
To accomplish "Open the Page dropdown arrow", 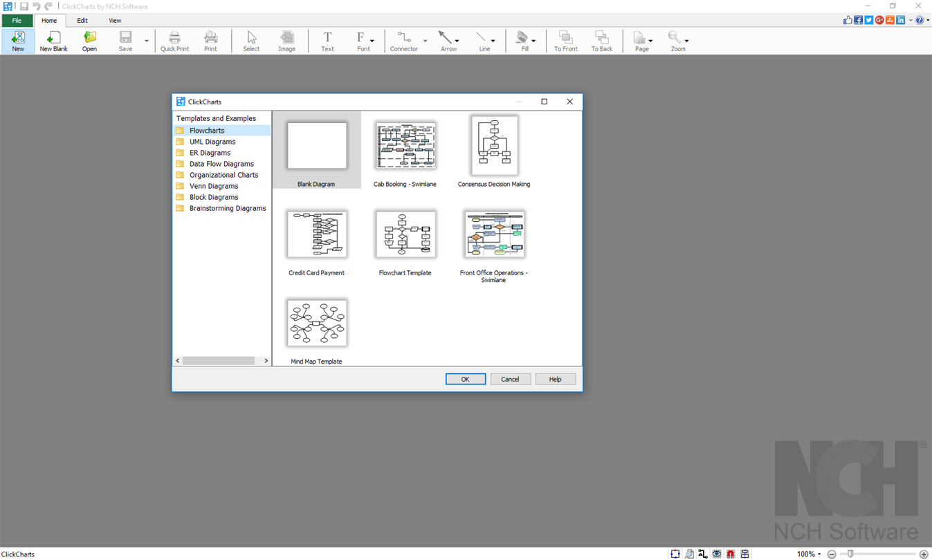I will 650,41.
